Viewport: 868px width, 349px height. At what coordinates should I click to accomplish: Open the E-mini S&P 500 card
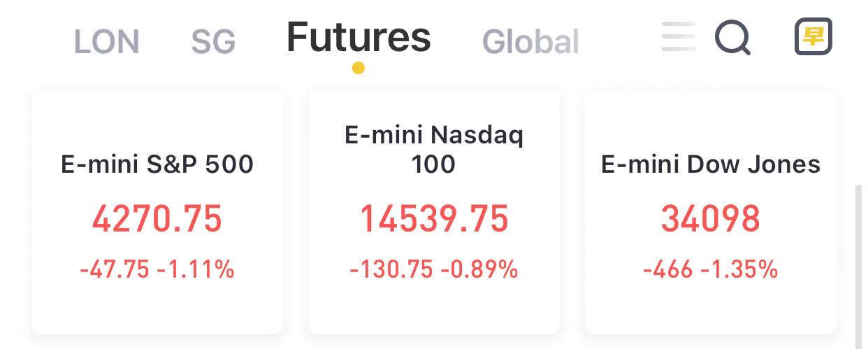point(157,212)
